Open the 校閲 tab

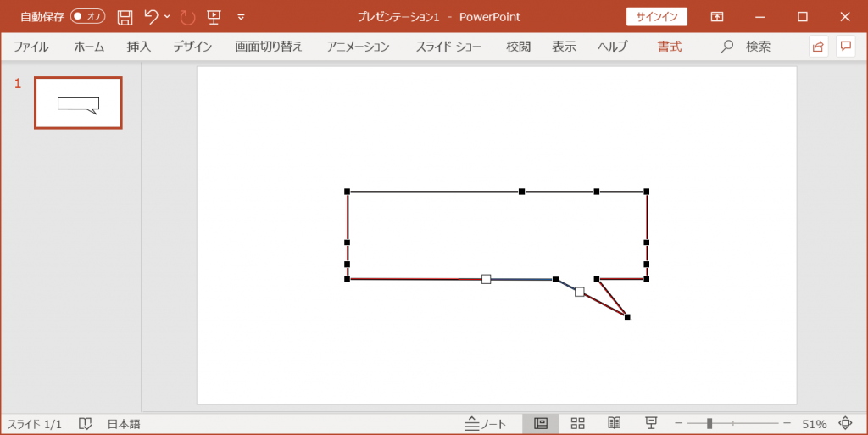coord(518,47)
